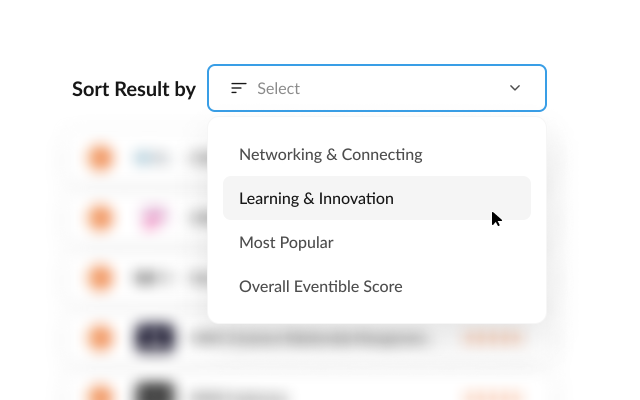Pick the Most Popular sort option
640x400 pixels.
287,243
